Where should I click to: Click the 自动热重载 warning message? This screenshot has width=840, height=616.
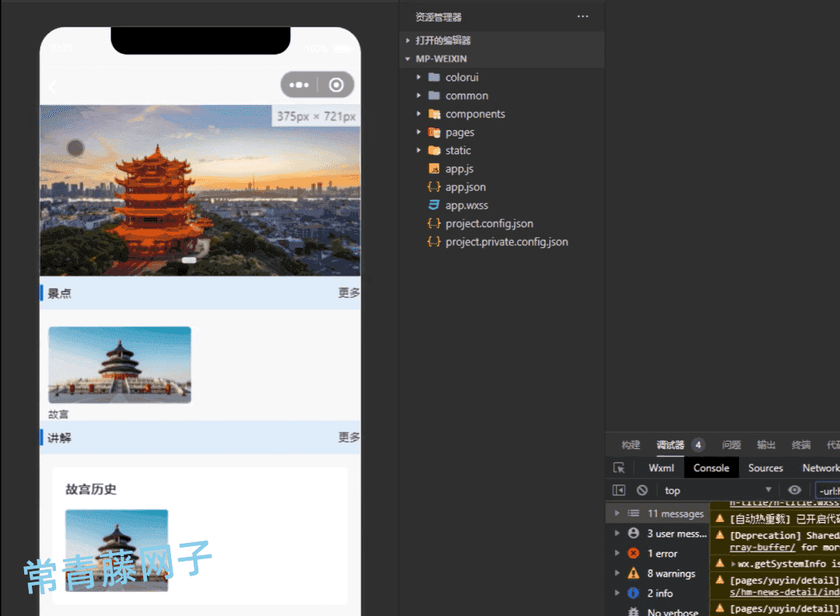[784, 519]
